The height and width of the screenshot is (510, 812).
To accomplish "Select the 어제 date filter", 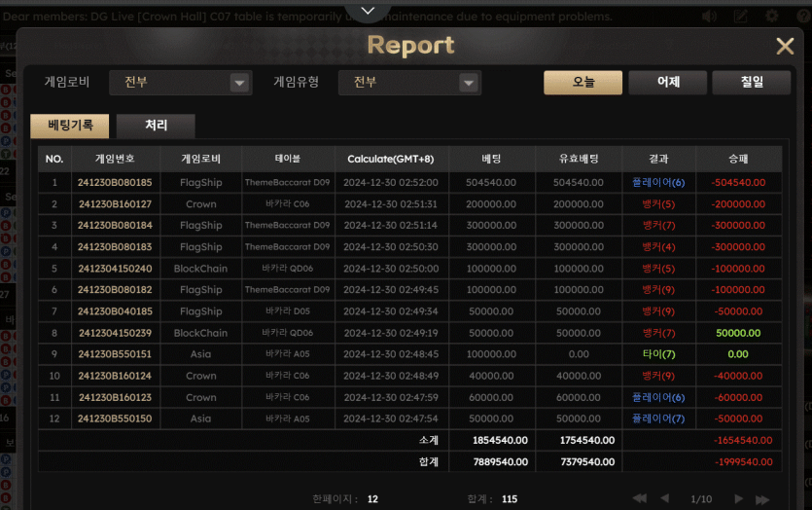I will (x=667, y=83).
